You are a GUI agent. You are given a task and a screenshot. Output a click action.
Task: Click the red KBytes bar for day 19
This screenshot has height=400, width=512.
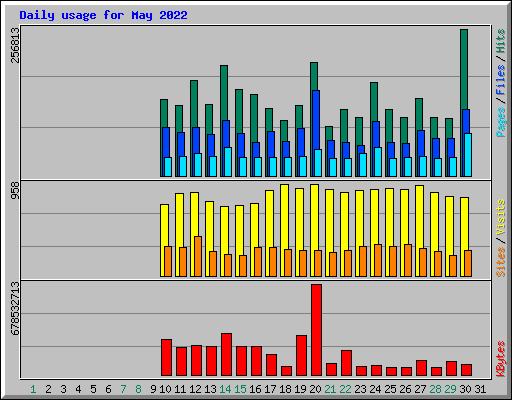pos(301,356)
